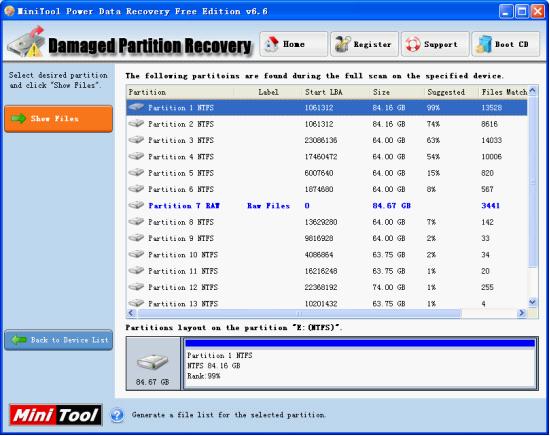Click the Partition 13 NTFS drive icon
The width and height of the screenshot is (550, 436).
136,303
